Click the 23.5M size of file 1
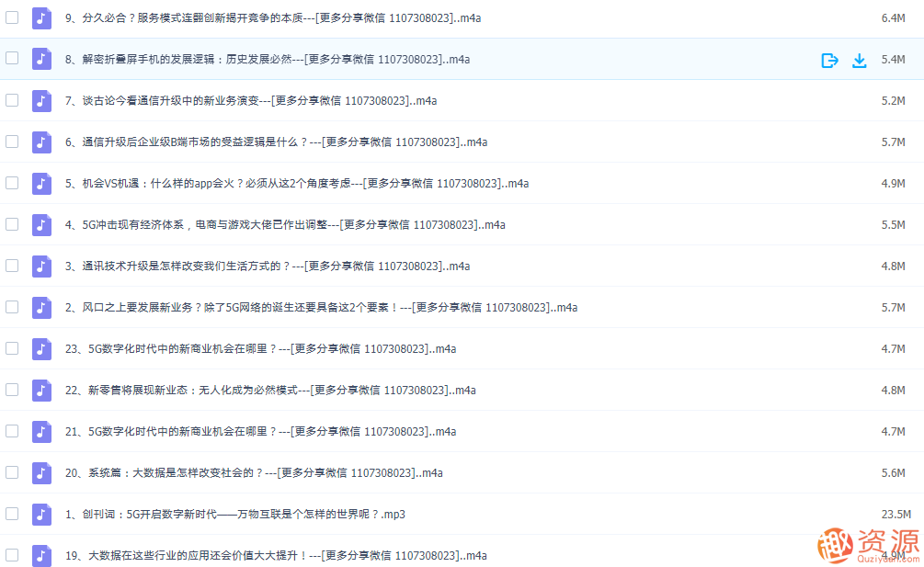Viewport: 924px width, 567px height. (x=896, y=515)
